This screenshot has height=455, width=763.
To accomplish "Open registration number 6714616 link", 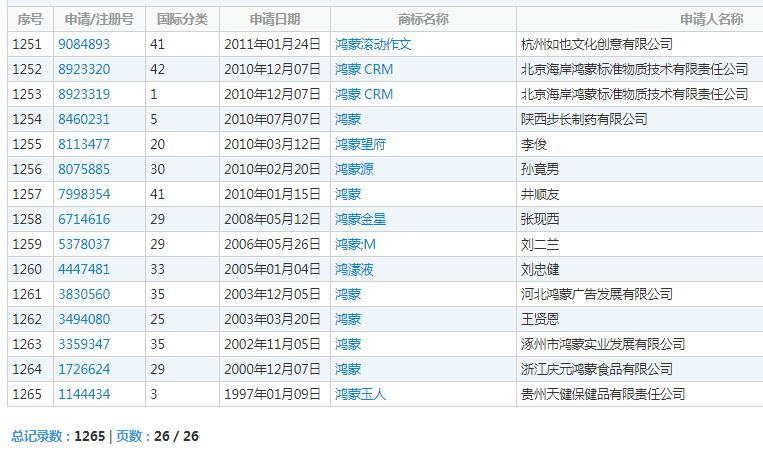I will [84, 219].
